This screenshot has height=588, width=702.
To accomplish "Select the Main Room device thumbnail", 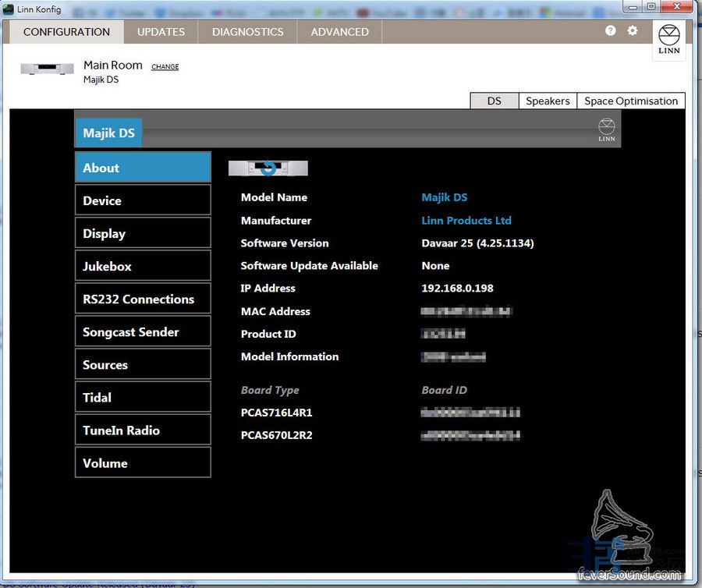I will pyautogui.click(x=48, y=69).
